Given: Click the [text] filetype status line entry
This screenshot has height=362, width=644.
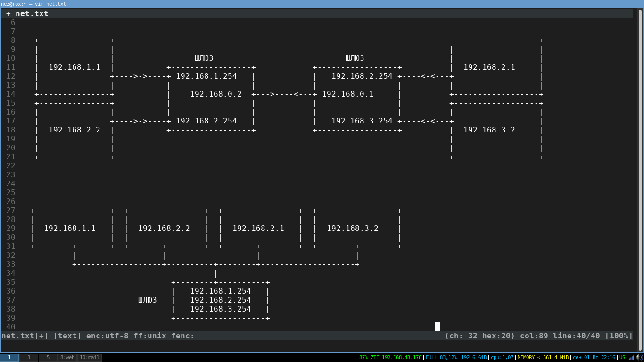Looking at the screenshot, I should (x=67, y=336).
